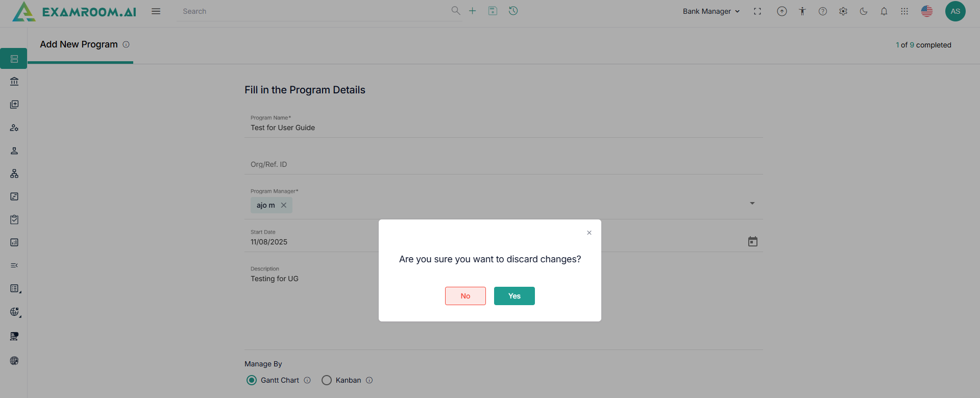The height and width of the screenshot is (398, 980).
Task: Select the Gantt Chart radio option
Action: [252, 380]
